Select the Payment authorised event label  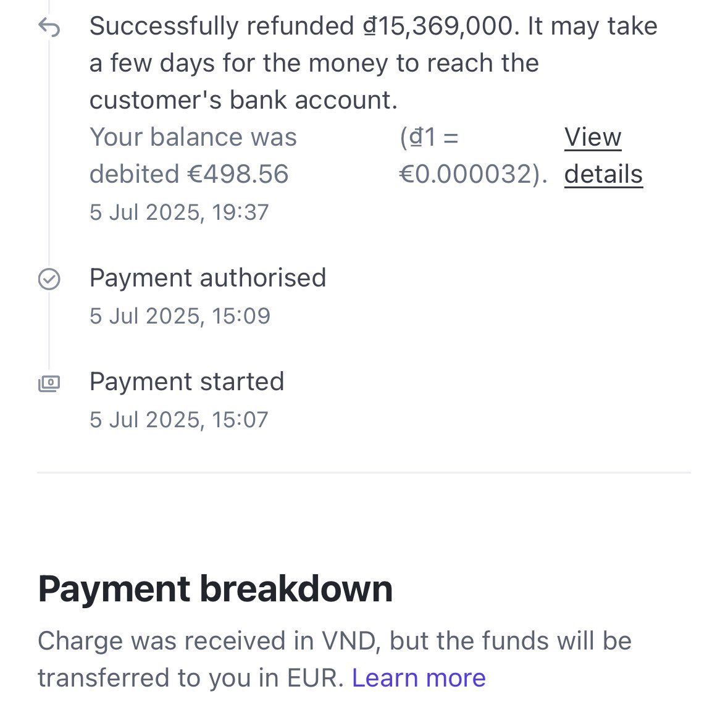click(x=207, y=278)
